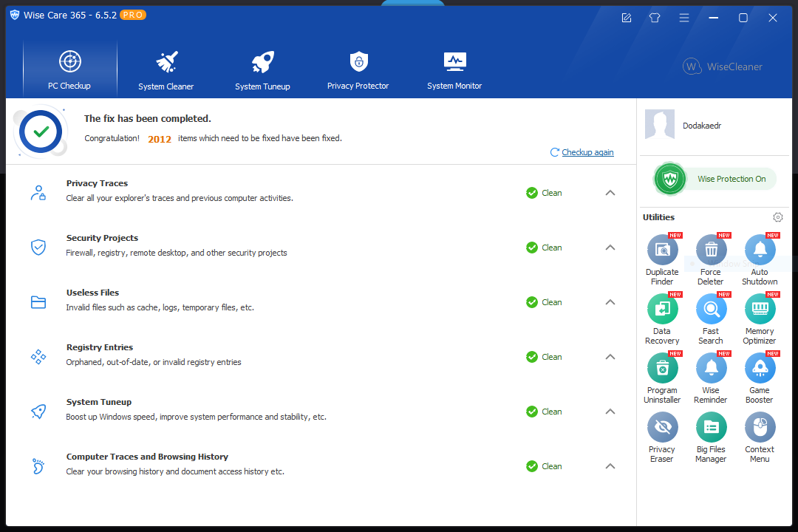Open the Utilities settings gear
The height and width of the screenshot is (532, 798).
point(777,217)
